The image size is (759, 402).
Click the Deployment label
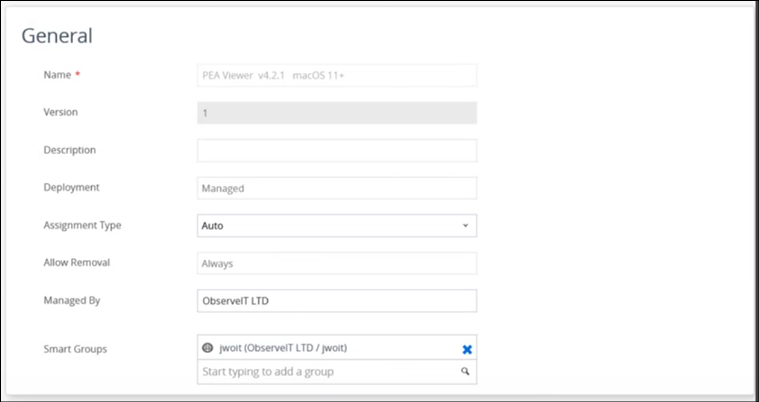pyautogui.click(x=73, y=187)
